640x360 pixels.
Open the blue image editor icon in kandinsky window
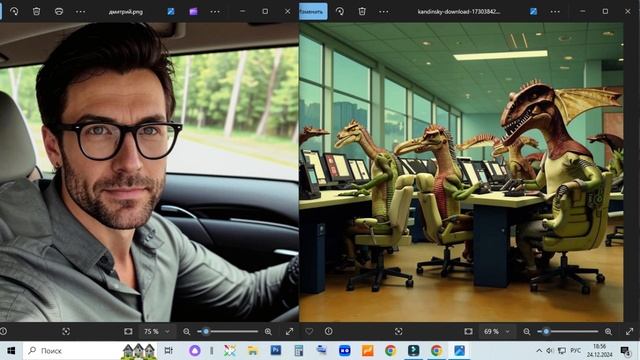coord(533,11)
